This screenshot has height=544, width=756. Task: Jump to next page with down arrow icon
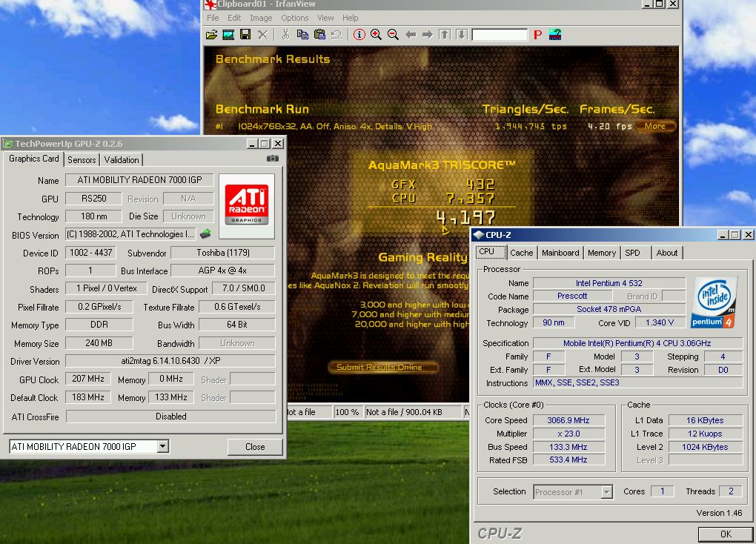click(x=462, y=35)
